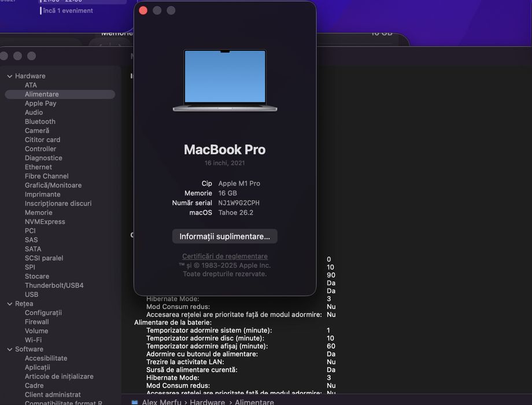Click Alex Merfu in the path bar
The image size is (532, 405).
pyautogui.click(x=161, y=402)
